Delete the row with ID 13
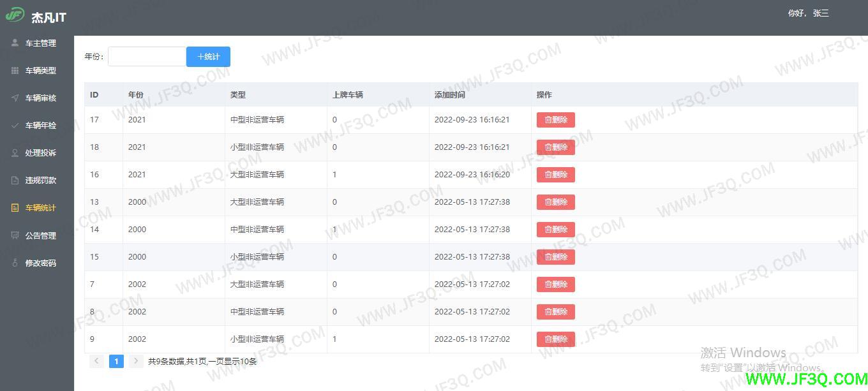Viewport: 868px width, 391px height. click(x=555, y=202)
